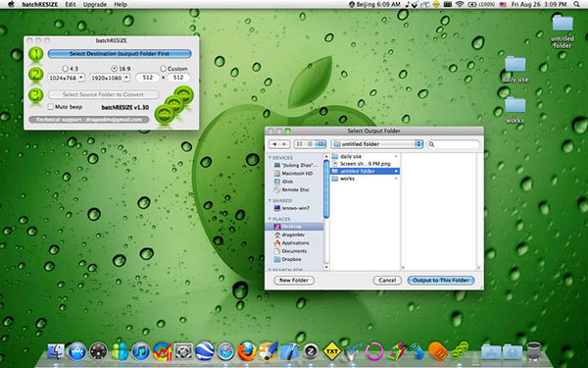This screenshot has width=588, height=368.
Task: Open the green chain-link batchRESIZE Dock icon
Action: pyautogui.click(x=460, y=351)
